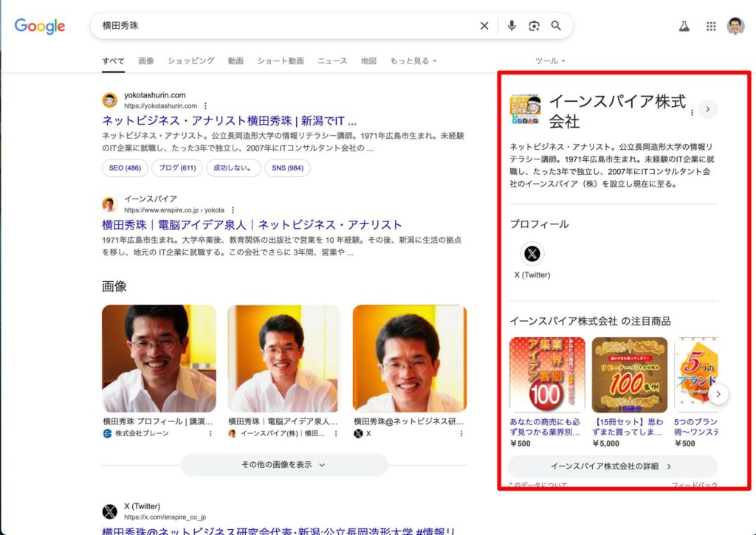The width and height of the screenshot is (756, 535).
Task: Open the 5つのブランド product thumbnail
Action: (696, 375)
